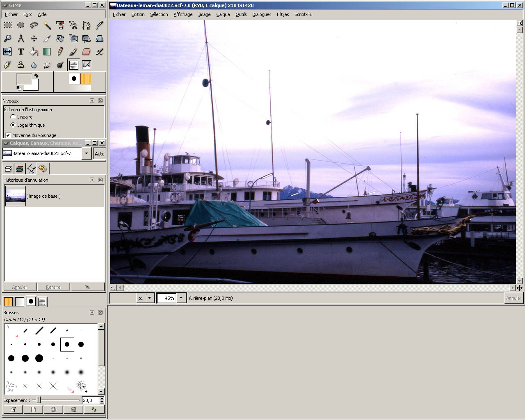Select the Curves tool icon
The height and width of the screenshot is (420, 525).
86,65
